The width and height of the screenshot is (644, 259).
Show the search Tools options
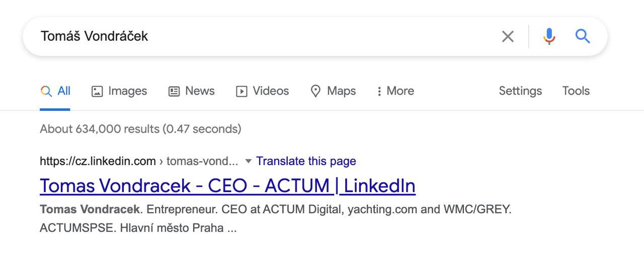pos(576,91)
